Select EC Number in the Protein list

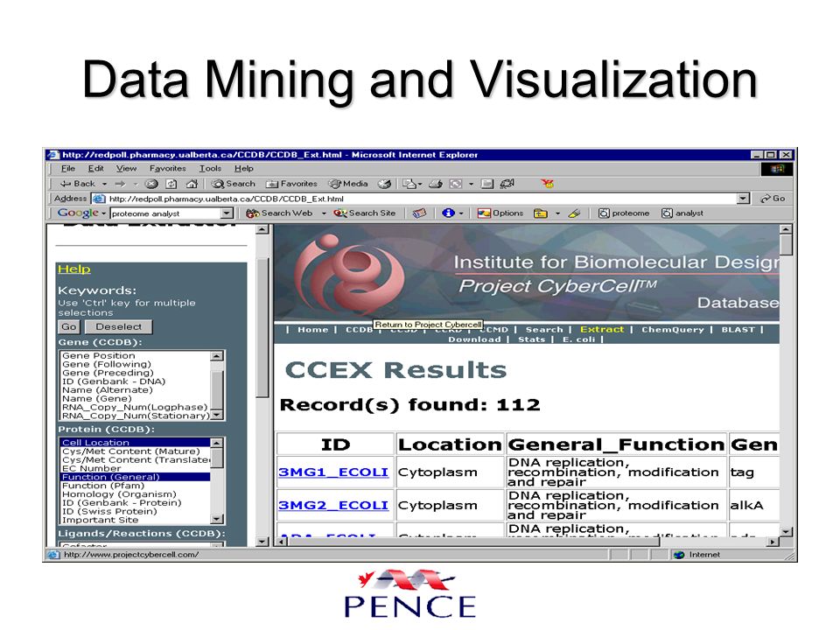tap(135, 468)
